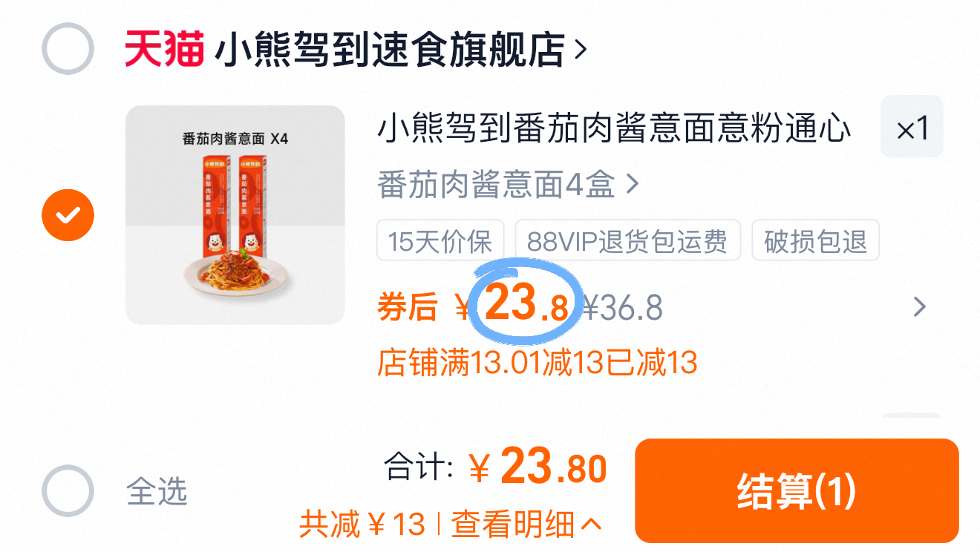
Task: Click the chevron after the store name
Action: coord(581,50)
